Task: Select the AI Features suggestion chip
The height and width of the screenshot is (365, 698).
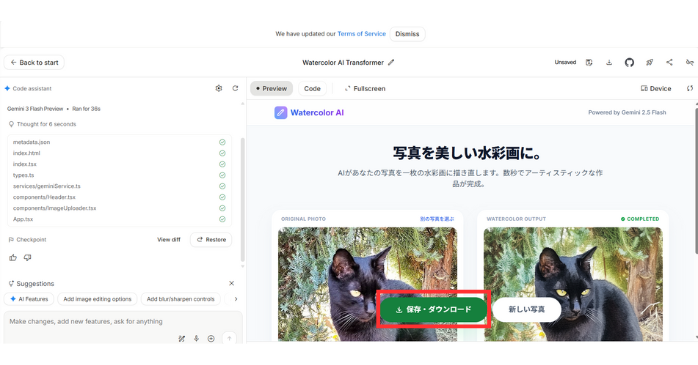Action: coord(29,299)
